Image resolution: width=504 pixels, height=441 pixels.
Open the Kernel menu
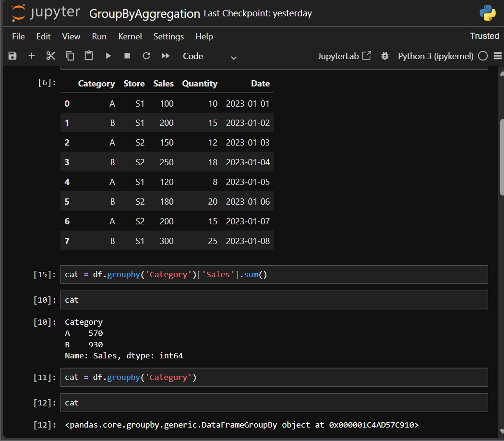click(x=130, y=37)
